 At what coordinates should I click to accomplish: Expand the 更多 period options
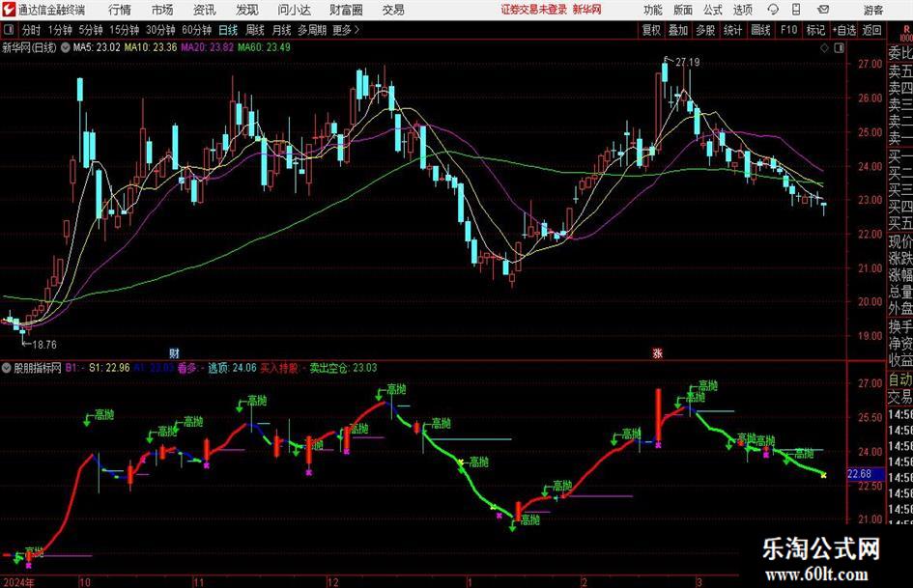[x=346, y=30]
